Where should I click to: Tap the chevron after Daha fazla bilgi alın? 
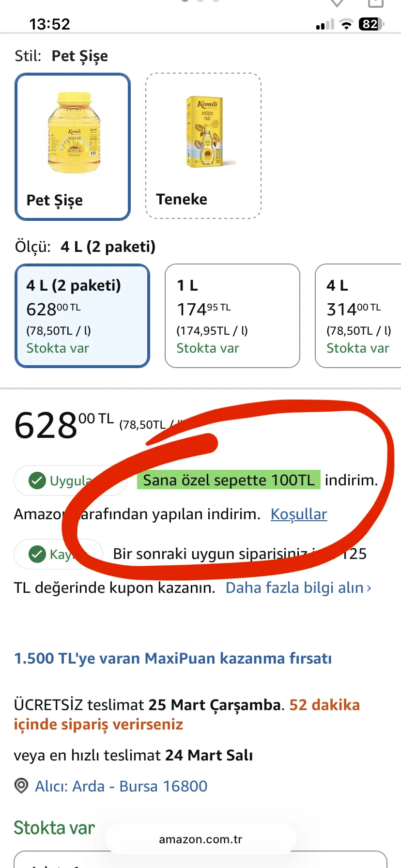[x=369, y=588]
